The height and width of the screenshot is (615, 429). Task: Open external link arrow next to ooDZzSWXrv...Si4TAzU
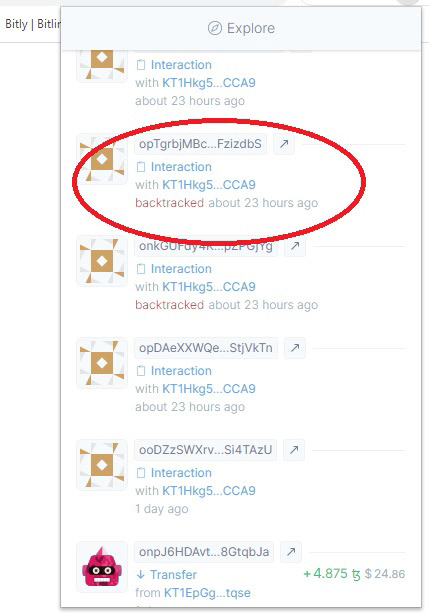294,450
